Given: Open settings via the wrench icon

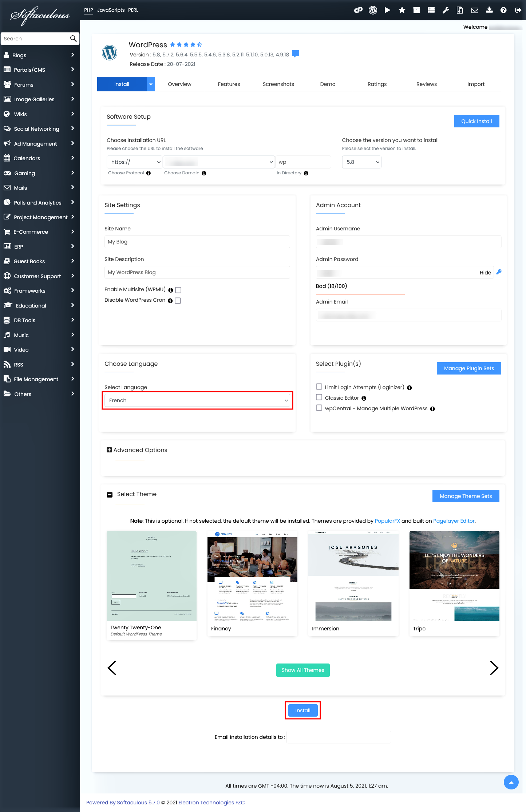Looking at the screenshot, I should click(x=446, y=10).
